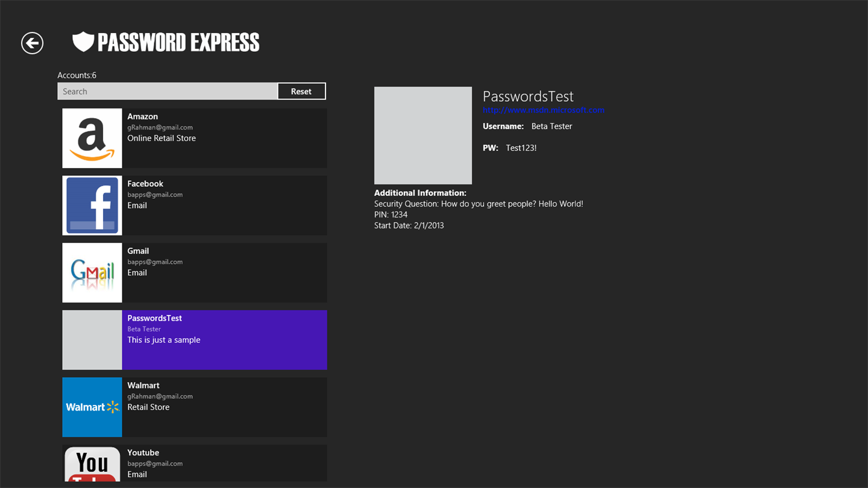Screen dimensions: 868x488
Task: Open the msdn.microsoft.com link
Action: point(543,110)
